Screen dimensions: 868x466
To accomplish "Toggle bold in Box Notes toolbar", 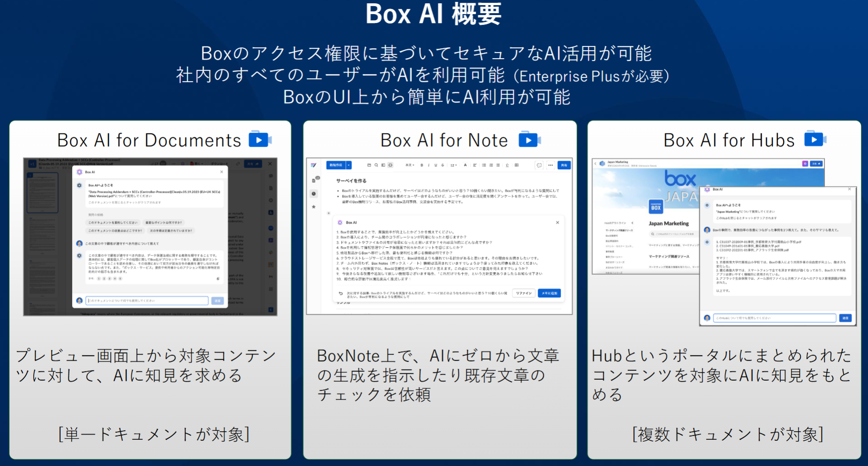I will coord(422,165).
